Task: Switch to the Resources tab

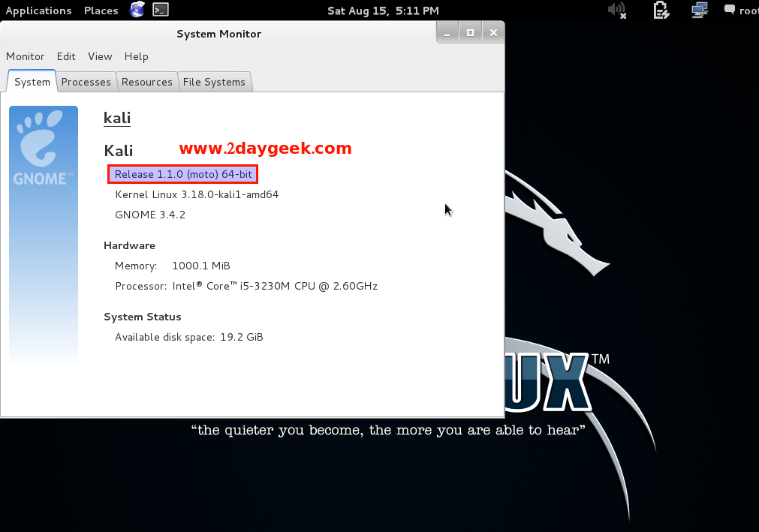Action: pyautogui.click(x=146, y=82)
